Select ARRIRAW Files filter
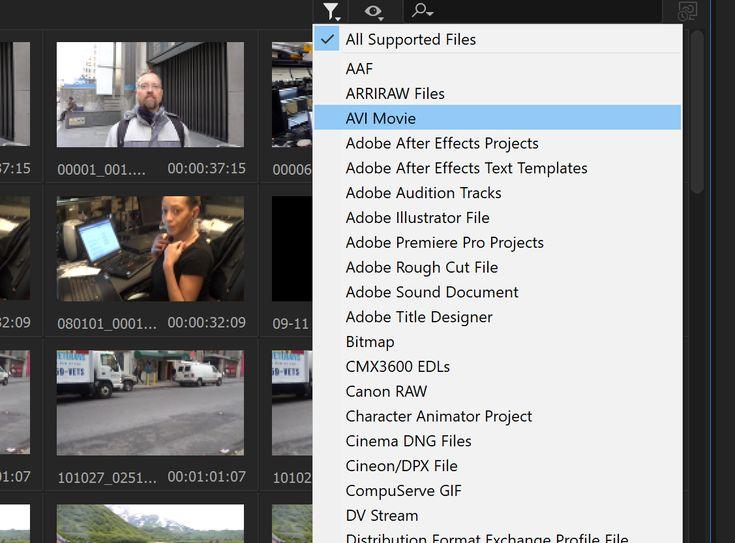The image size is (735, 543). (x=395, y=94)
